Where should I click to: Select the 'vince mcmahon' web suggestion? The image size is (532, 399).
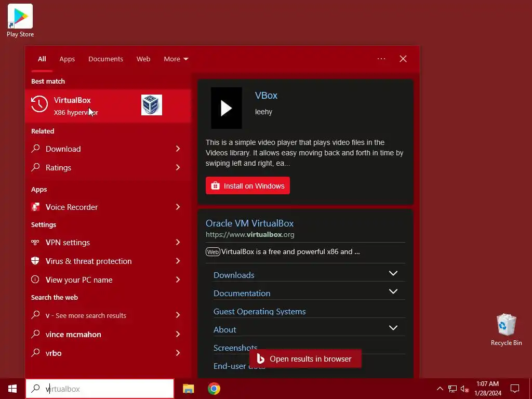[x=108, y=334]
